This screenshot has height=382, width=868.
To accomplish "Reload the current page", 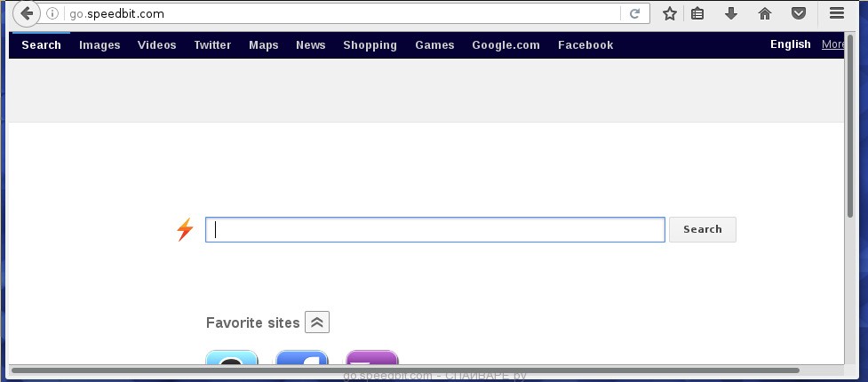I will 634,14.
